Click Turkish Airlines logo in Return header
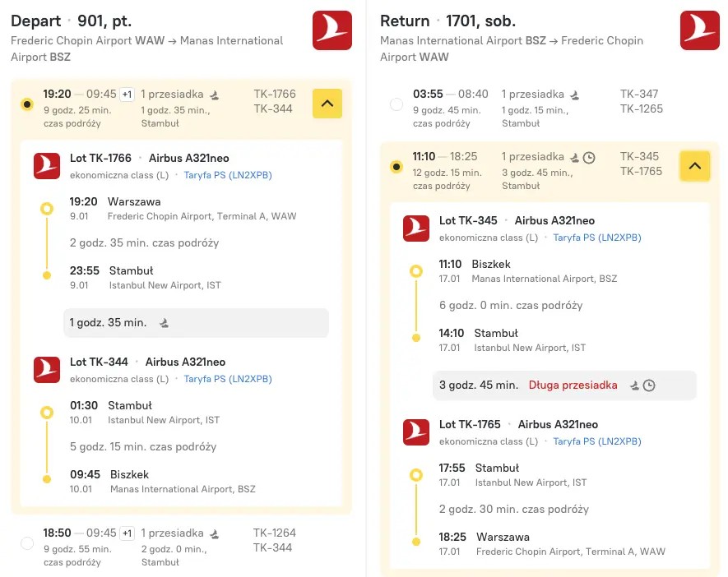The height and width of the screenshot is (577, 728). [x=699, y=30]
